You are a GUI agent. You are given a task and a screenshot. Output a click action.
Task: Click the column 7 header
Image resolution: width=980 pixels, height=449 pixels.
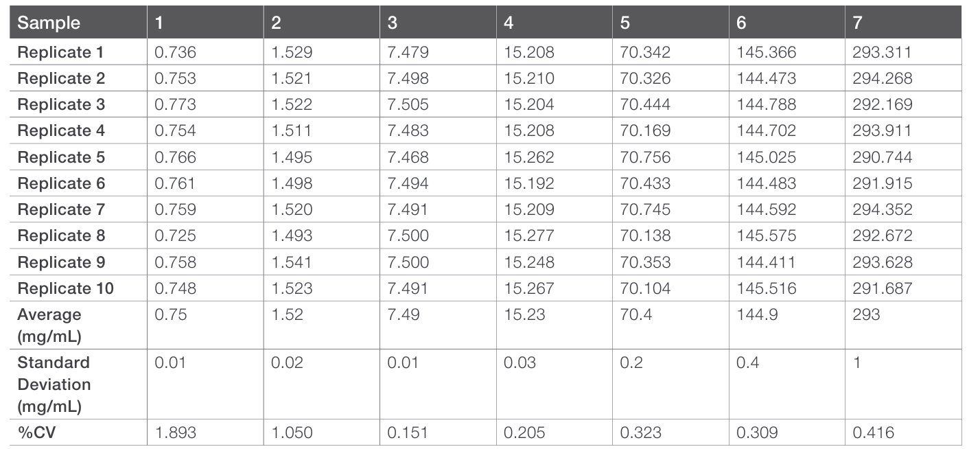(x=857, y=23)
